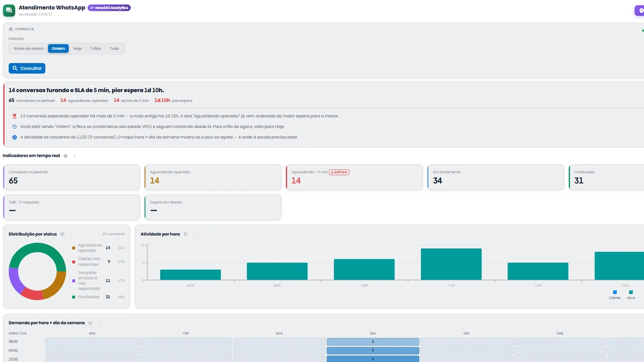Viewport: 644px width, 362px height.
Task: Dismiss the Distribuição por status card
Action: coord(71,234)
